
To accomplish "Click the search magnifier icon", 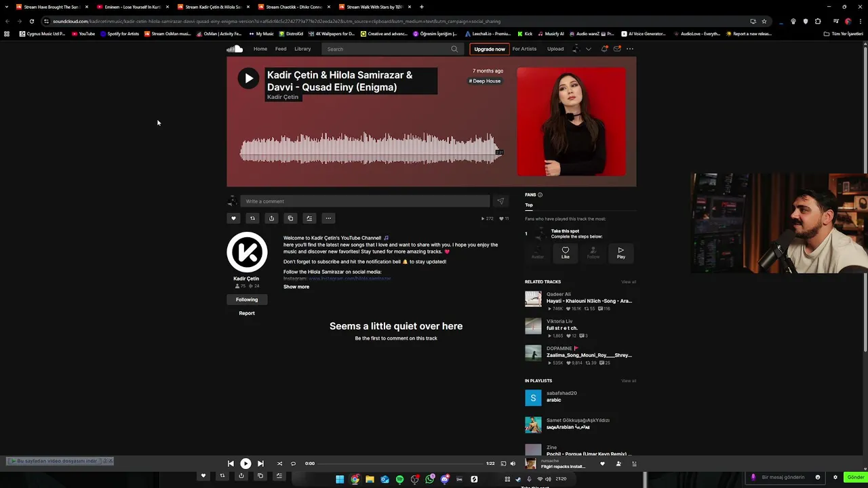I will point(454,49).
